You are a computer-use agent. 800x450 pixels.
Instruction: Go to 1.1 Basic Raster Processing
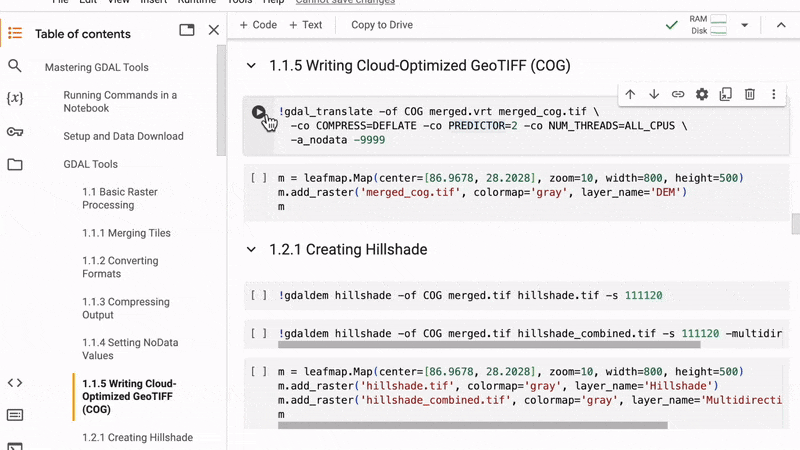tap(120, 198)
